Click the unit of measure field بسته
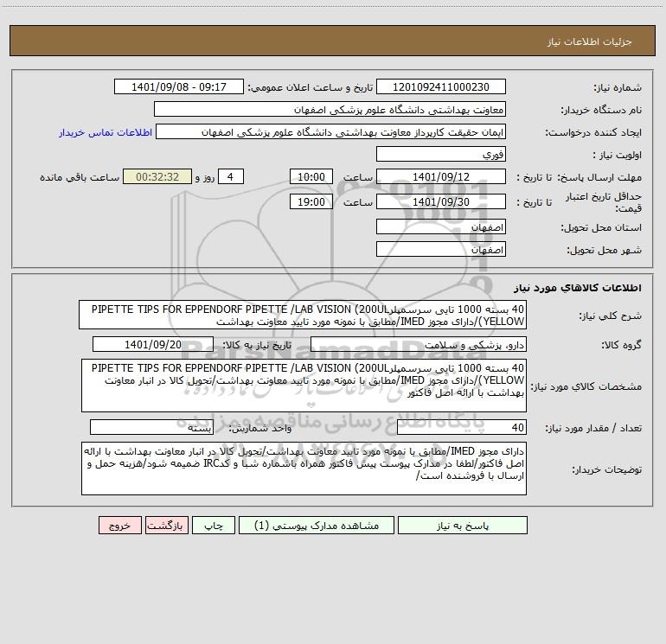The image size is (666, 644). 151,428
